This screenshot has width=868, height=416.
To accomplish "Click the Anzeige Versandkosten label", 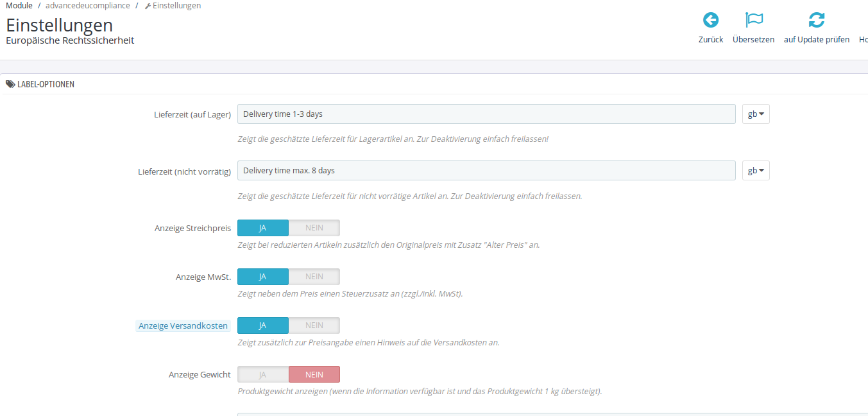I will point(183,326).
